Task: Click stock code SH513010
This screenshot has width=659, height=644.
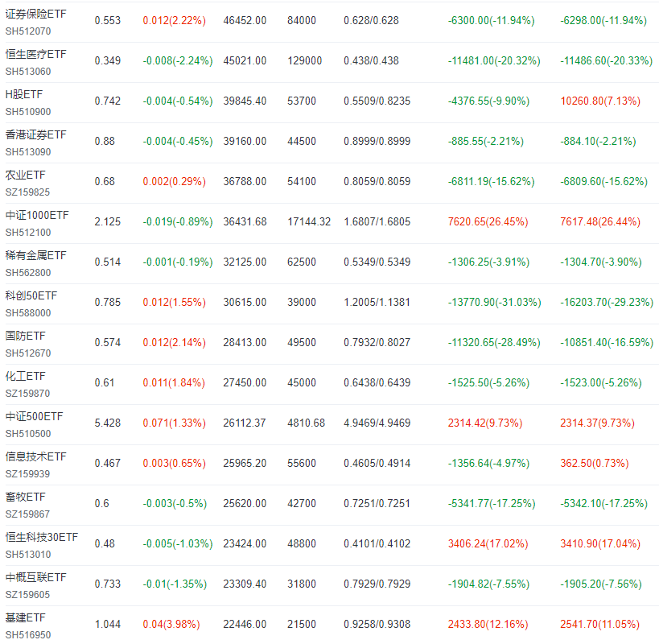Action: pos(28,555)
